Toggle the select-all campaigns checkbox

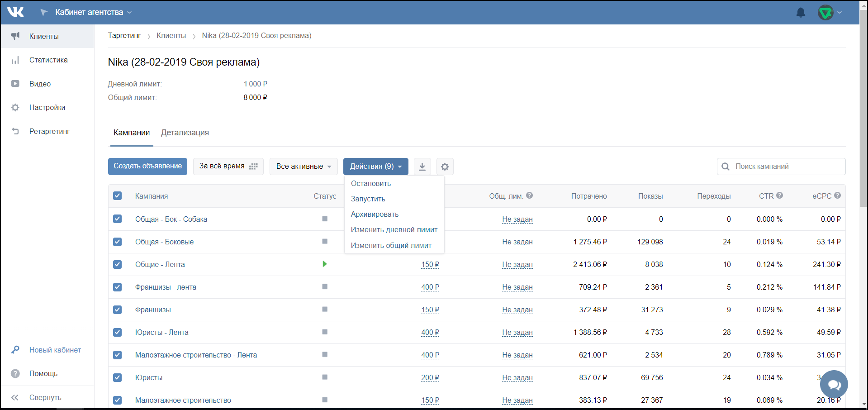pyautogui.click(x=118, y=196)
